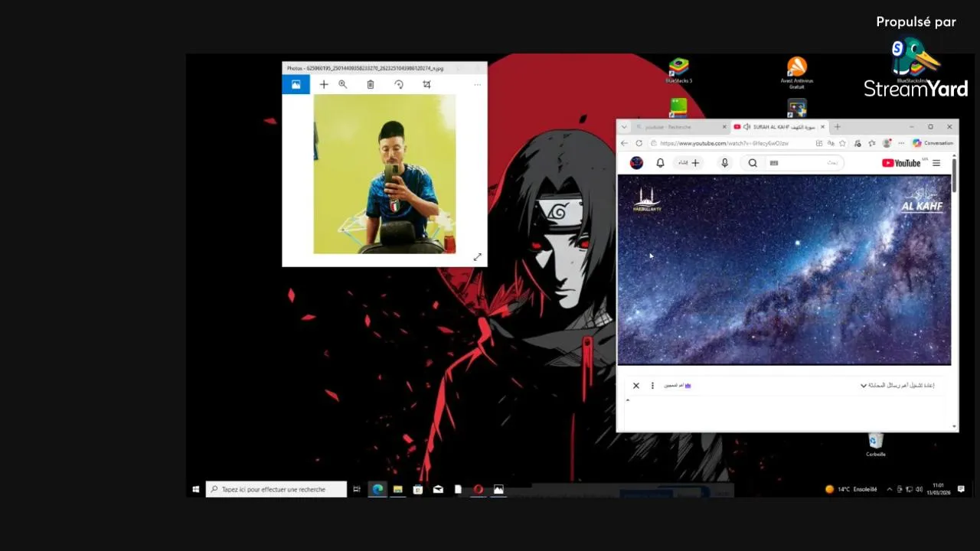Open the weather widget 14°C Ensoleillé

click(x=851, y=489)
